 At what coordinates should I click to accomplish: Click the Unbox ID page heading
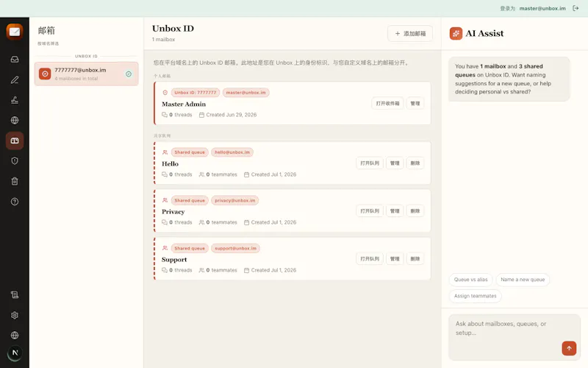coord(173,29)
